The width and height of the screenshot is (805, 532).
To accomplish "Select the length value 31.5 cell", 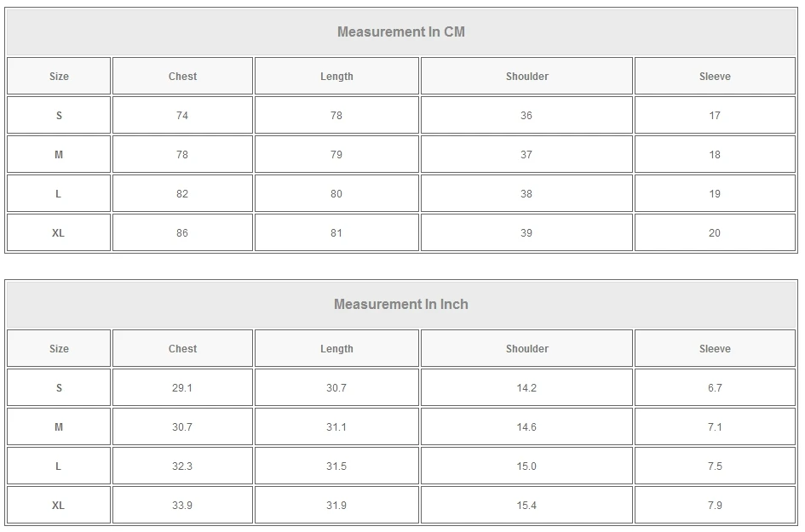I will (336, 466).
